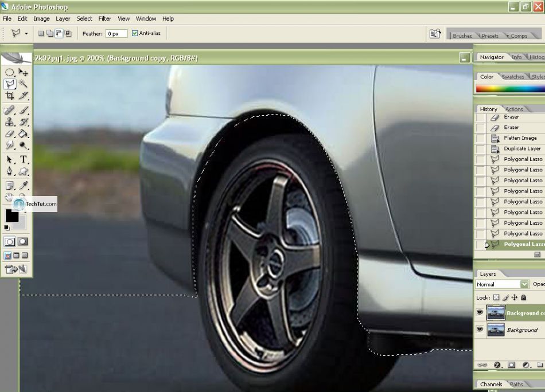Switch to the Actions tab
Screen dimensions: 545x392
tap(513, 109)
